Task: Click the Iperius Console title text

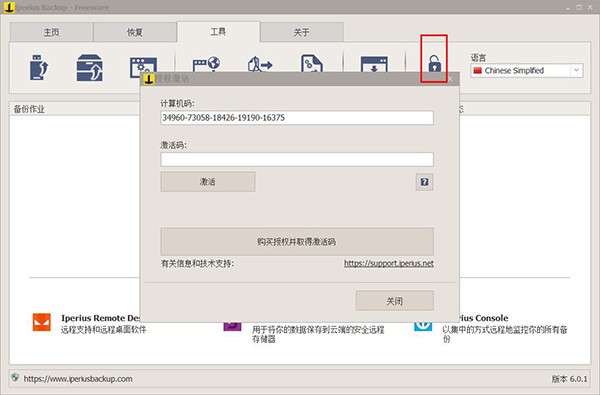Action: click(484, 318)
